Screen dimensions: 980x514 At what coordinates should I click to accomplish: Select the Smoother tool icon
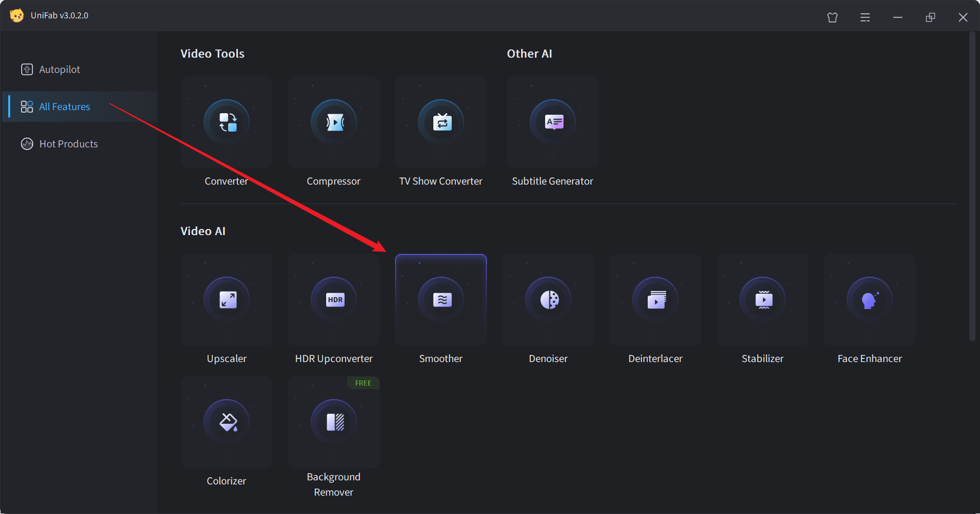pos(441,300)
